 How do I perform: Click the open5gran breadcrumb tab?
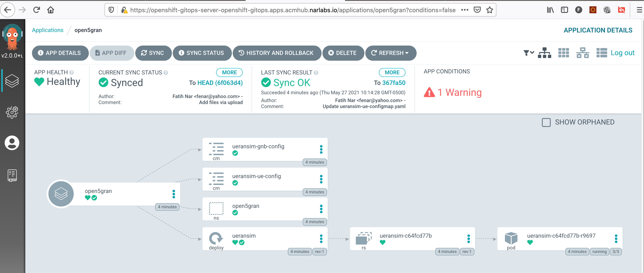pyautogui.click(x=88, y=30)
